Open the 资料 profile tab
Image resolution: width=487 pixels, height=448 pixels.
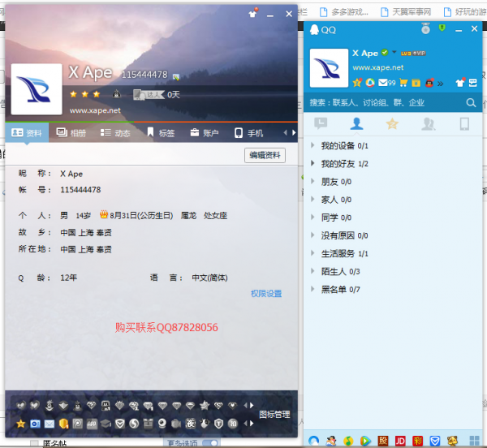[x=27, y=133]
